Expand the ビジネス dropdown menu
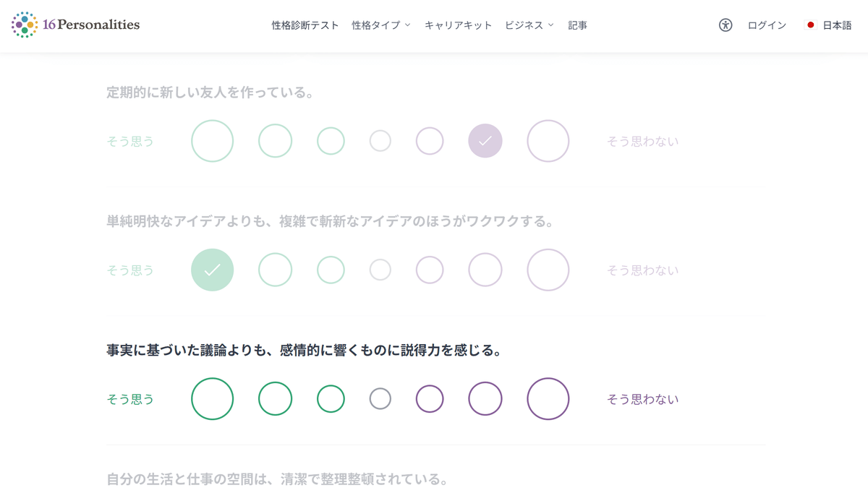Image resolution: width=868 pixels, height=493 pixels. 529,25
